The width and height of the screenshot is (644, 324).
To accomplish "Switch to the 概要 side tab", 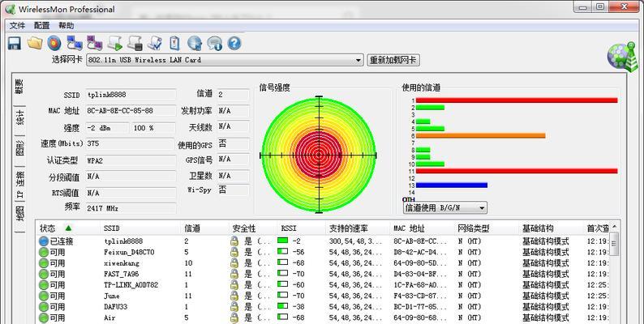I will [19, 87].
